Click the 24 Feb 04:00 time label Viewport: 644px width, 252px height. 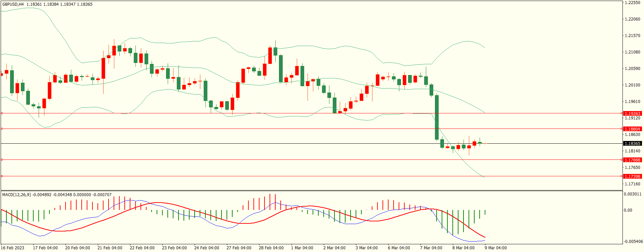[x=207, y=248]
